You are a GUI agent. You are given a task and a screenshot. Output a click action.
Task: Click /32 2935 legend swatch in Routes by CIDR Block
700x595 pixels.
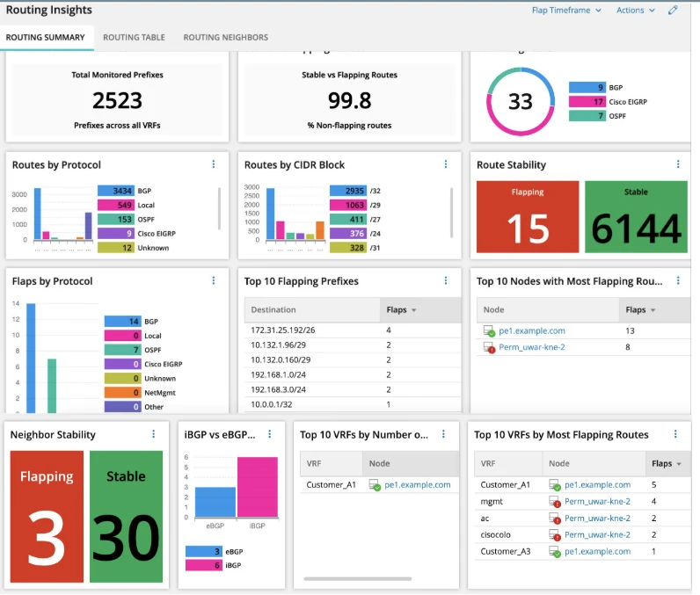tap(348, 191)
